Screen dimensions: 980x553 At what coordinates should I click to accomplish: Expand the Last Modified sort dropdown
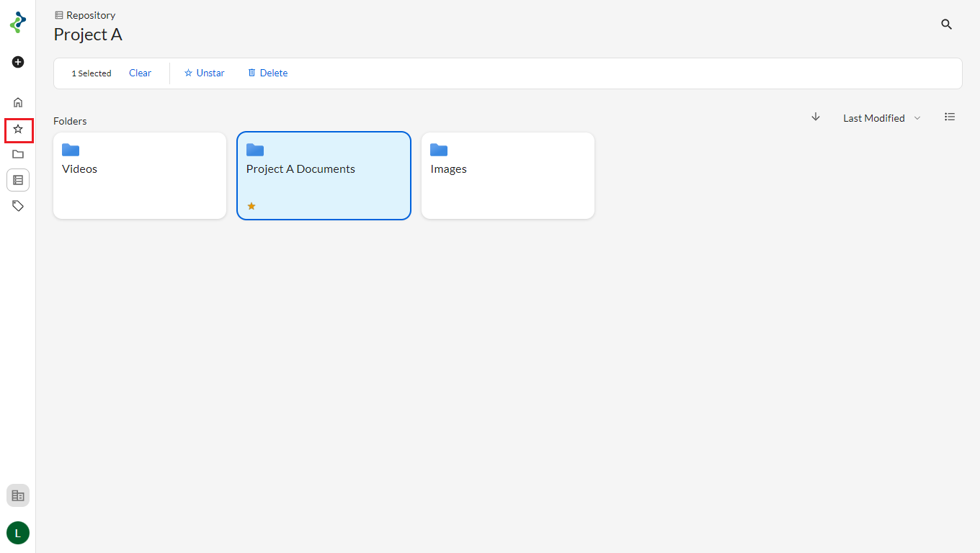click(873, 118)
